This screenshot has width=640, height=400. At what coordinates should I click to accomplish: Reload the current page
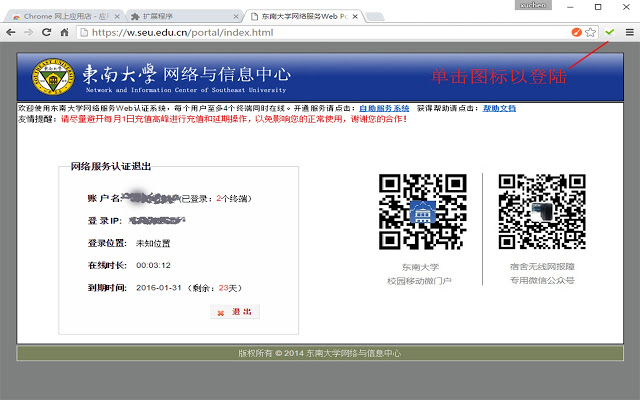[x=47, y=32]
